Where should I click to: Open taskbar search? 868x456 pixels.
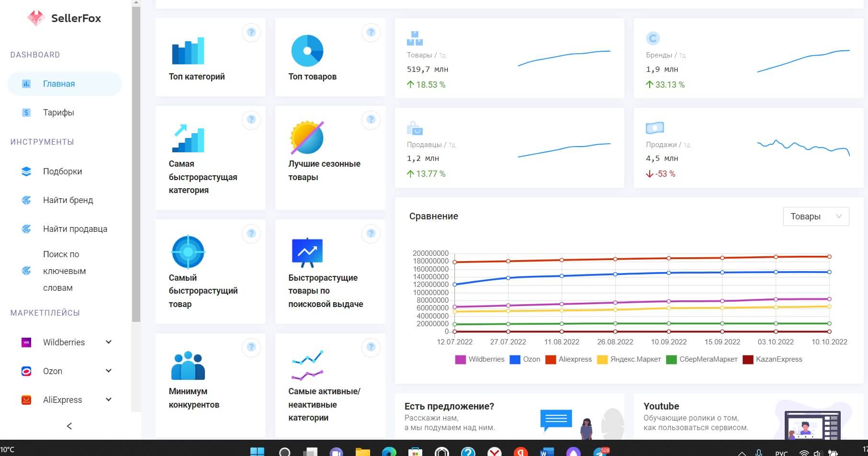(285, 452)
